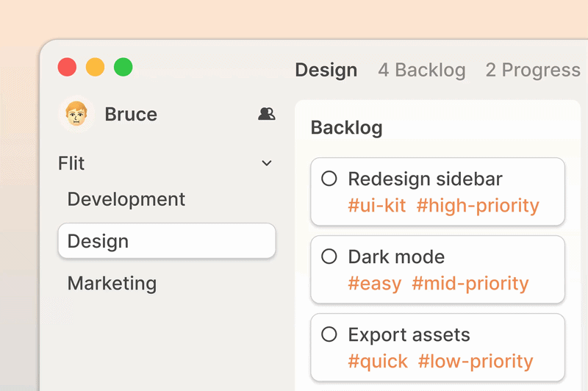This screenshot has height=391, width=588.
Task: Filter by the #high-priority tag
Action: [x=478, y=206]
